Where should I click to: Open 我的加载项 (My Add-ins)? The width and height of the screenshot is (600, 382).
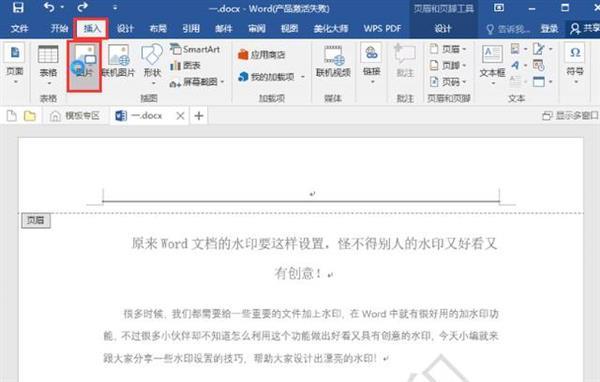[x=267, y=77]
